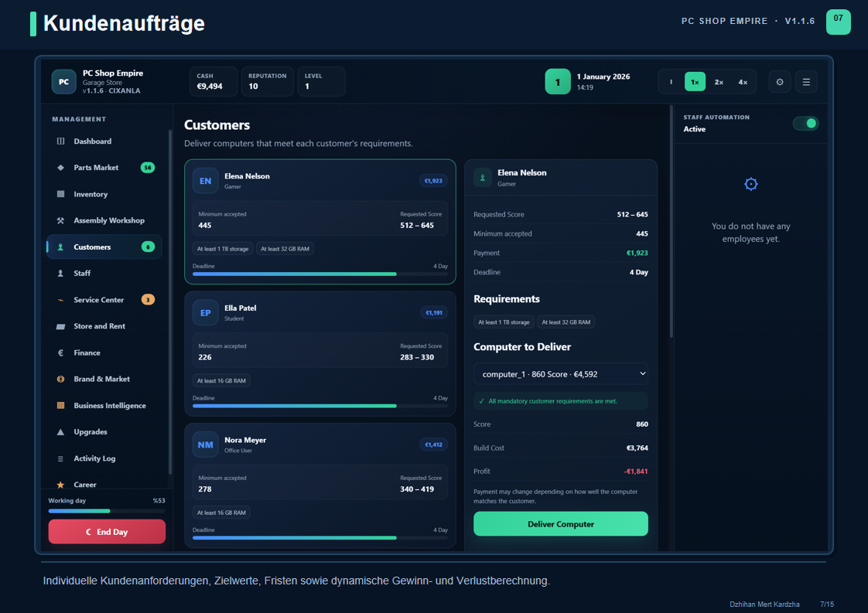
Task: Click the Customers person icon in sidebar
Action: 61,247
